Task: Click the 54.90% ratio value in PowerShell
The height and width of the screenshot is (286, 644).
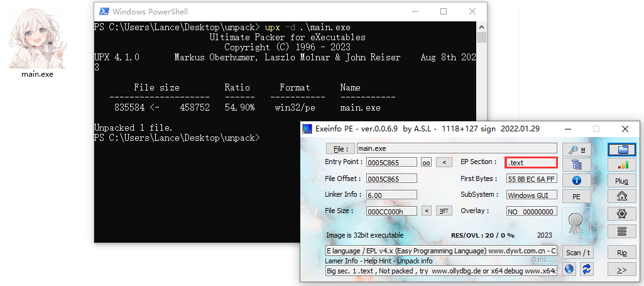Action: click(239, 108)
